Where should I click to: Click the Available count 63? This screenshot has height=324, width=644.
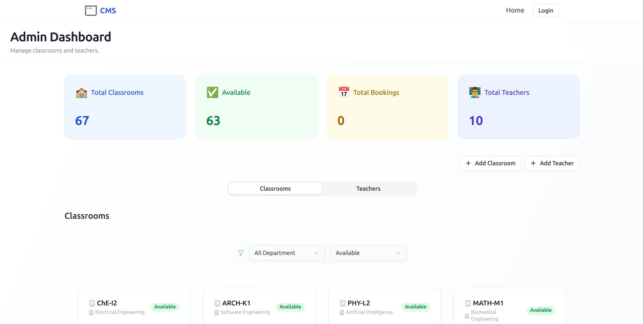point(213,121)
